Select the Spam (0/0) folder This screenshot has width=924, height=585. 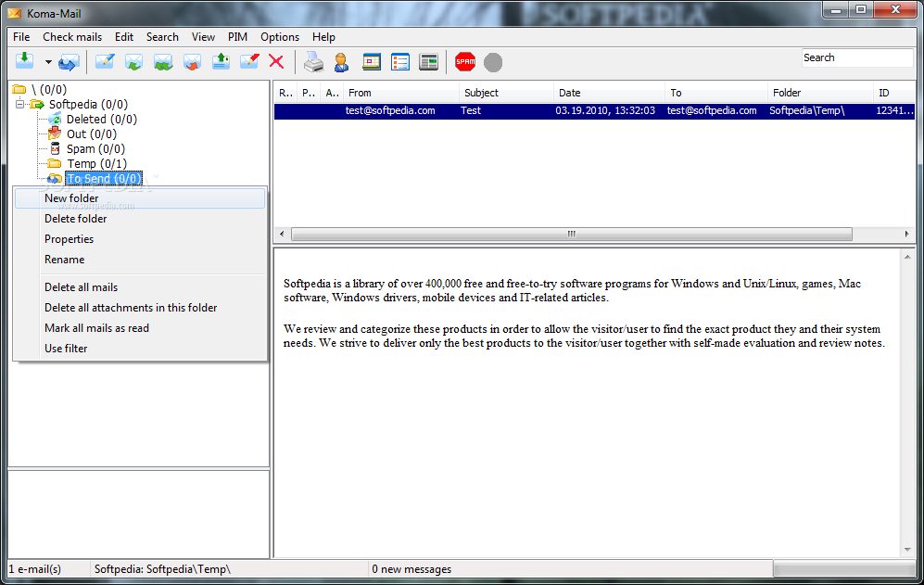pyautogui.click(x=95, y=148)
